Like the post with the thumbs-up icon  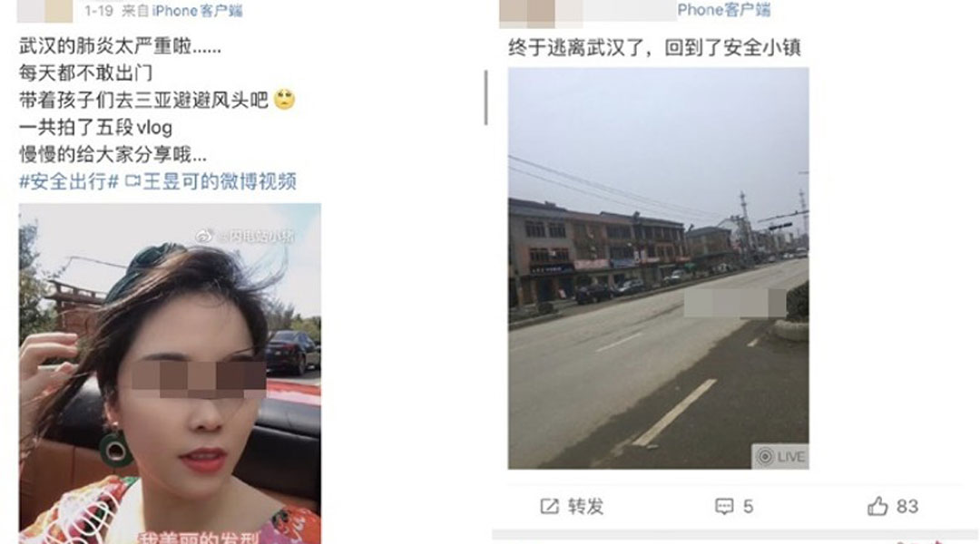tap(877, 506)
